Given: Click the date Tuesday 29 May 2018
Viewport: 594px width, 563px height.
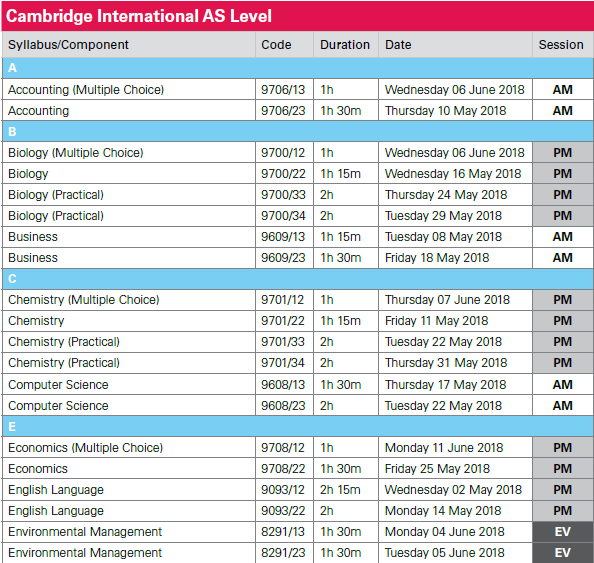Looking at the screenshot, I should pos(443,216).
